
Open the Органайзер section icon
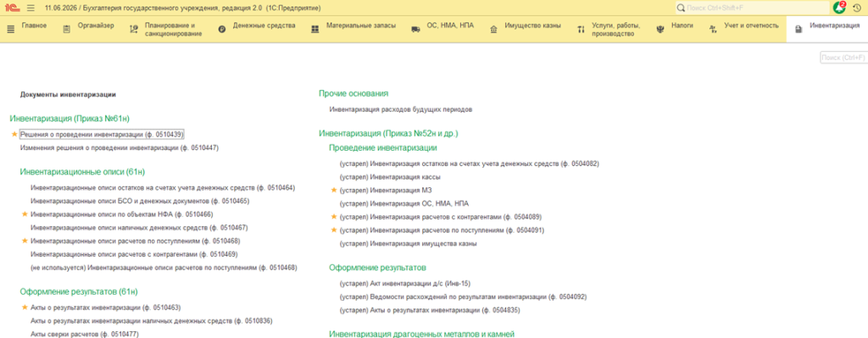tap(67, 30)
